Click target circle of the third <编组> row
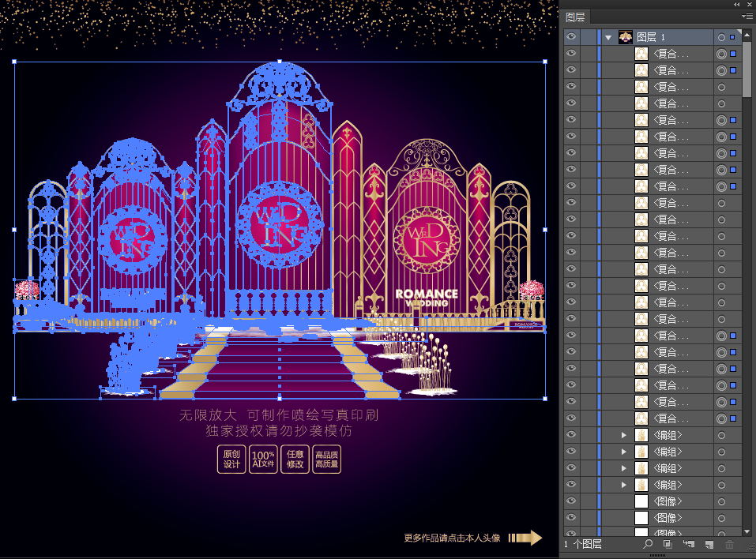Viewport: 756px width, 559px height. 721,468
